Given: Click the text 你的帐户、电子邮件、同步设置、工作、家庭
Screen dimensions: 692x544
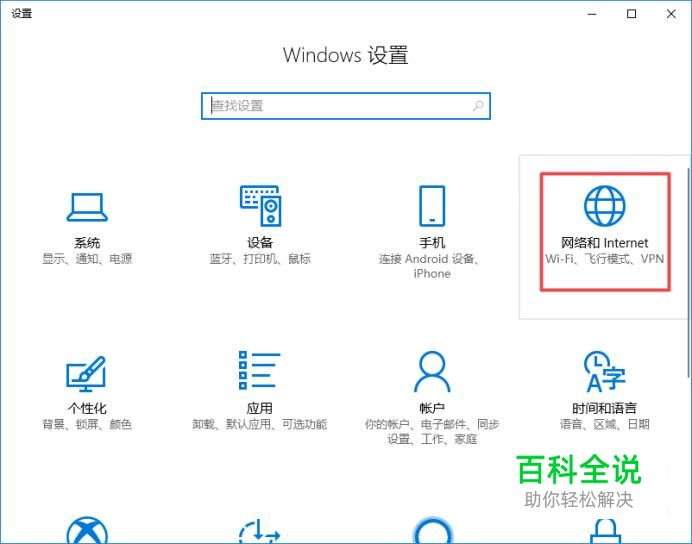Looking at the screenshot, I should (x=432, y=431).
